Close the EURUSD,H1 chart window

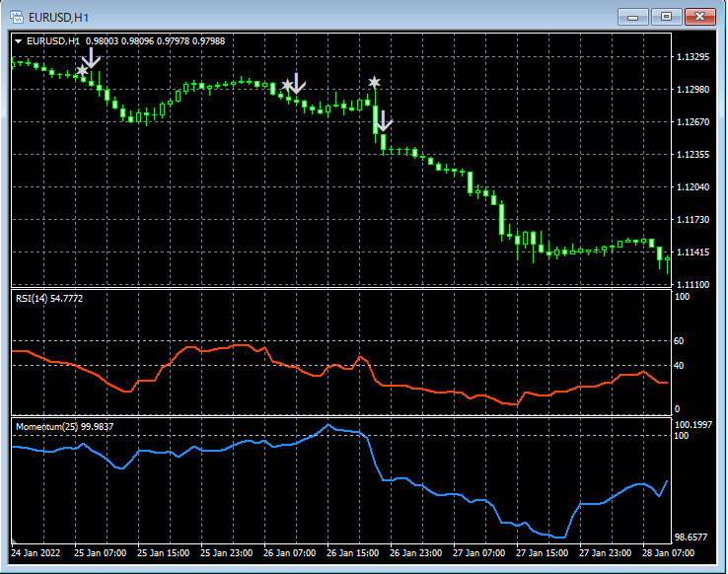pos(699,16)
